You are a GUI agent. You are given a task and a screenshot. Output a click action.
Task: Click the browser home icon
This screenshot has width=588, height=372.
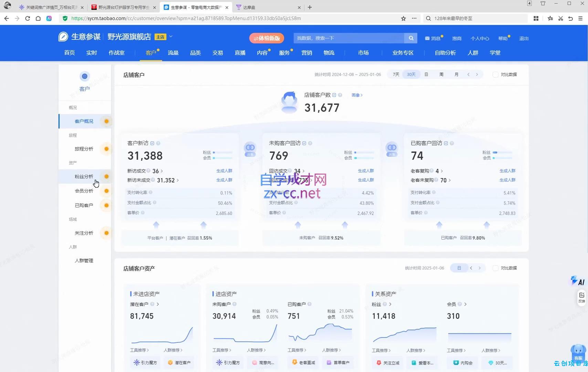click(x=38, y=18)
